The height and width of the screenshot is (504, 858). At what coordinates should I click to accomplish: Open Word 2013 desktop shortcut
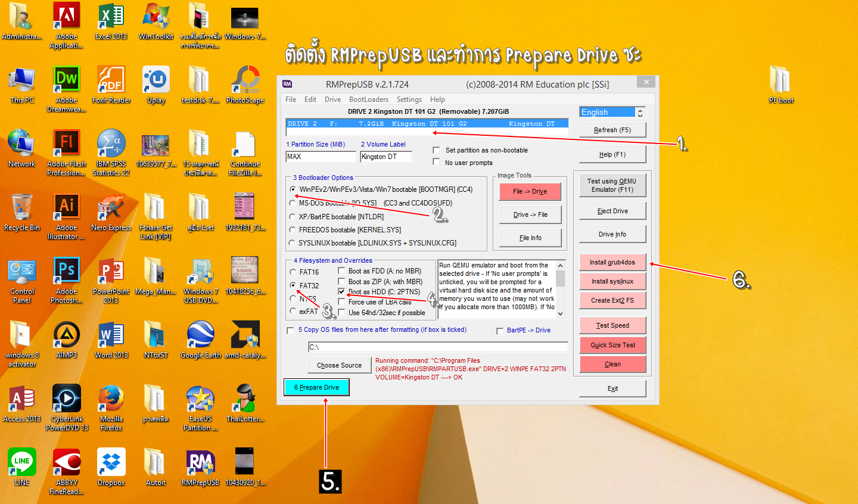pos(111,340)
